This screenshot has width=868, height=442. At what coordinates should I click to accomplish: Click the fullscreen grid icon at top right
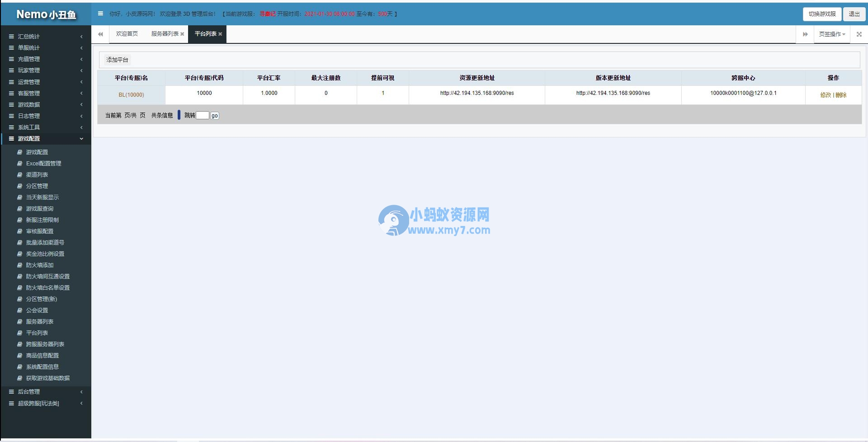859,34
